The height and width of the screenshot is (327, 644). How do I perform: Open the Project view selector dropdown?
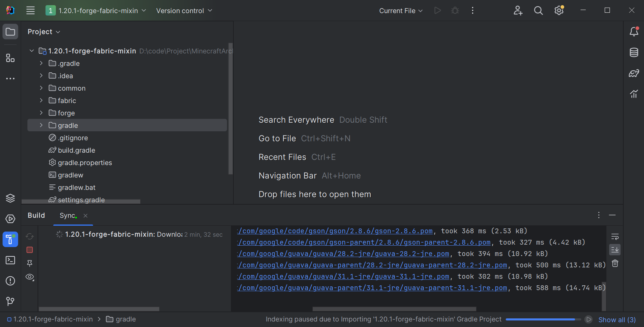click(x=44, y=32)
